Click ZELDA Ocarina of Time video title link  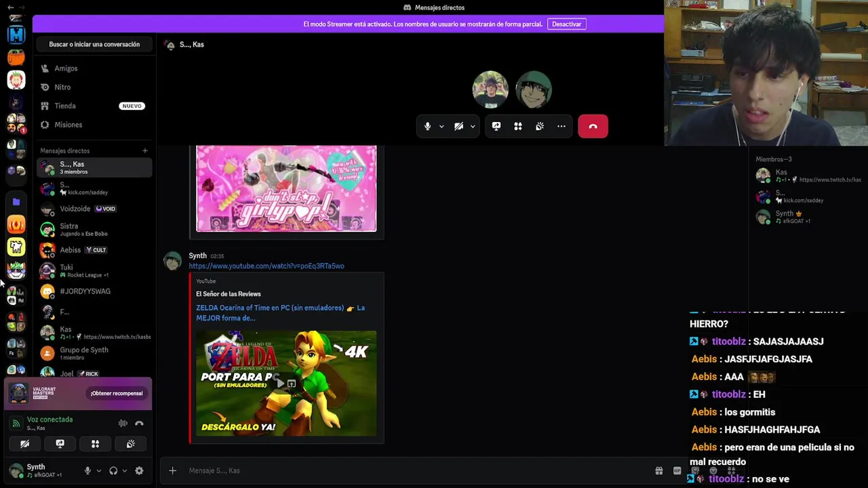pyautogui.click(x=280, y=312)
